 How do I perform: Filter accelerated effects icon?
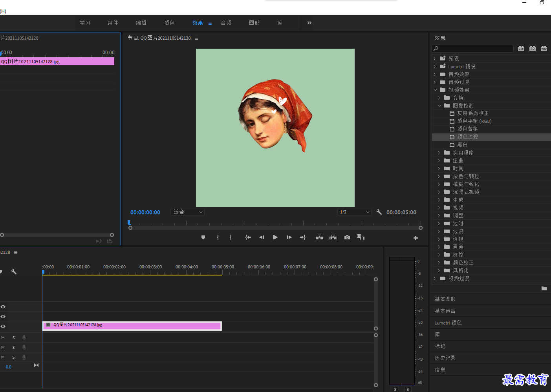[521, 49]
